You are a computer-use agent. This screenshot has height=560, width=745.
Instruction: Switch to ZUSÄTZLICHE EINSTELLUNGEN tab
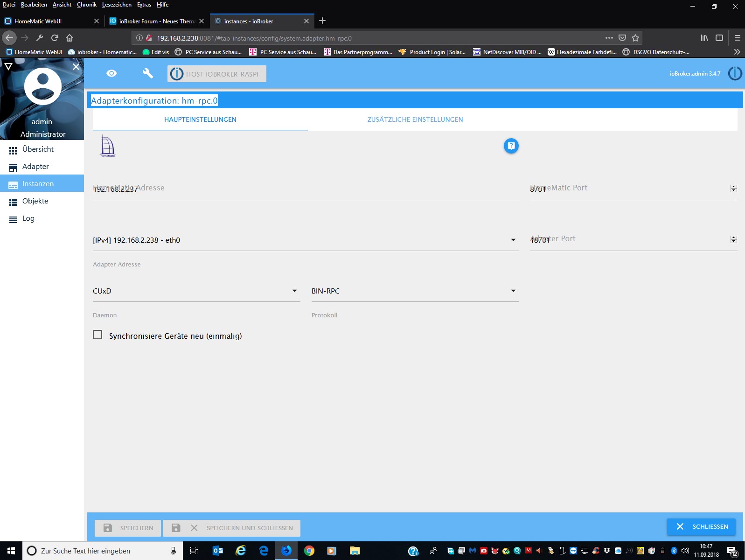coord(415,119)
